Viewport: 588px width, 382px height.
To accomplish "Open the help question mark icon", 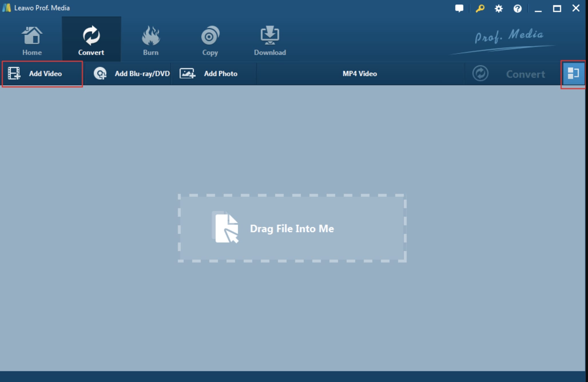I will pyautogui.click(x=517, y=9).
